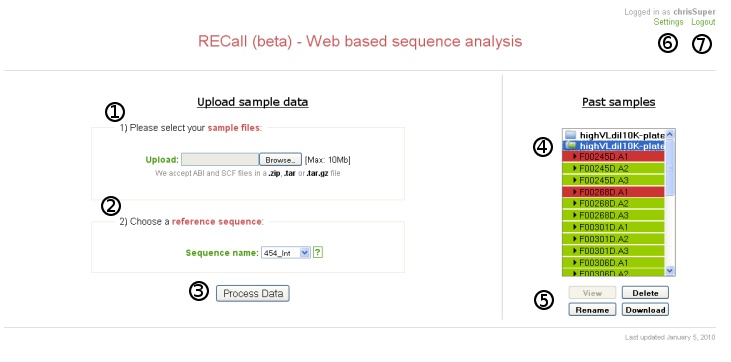This screenshot has height=362, width=731.
Task: Click the greyed View button
Action: 592,293
